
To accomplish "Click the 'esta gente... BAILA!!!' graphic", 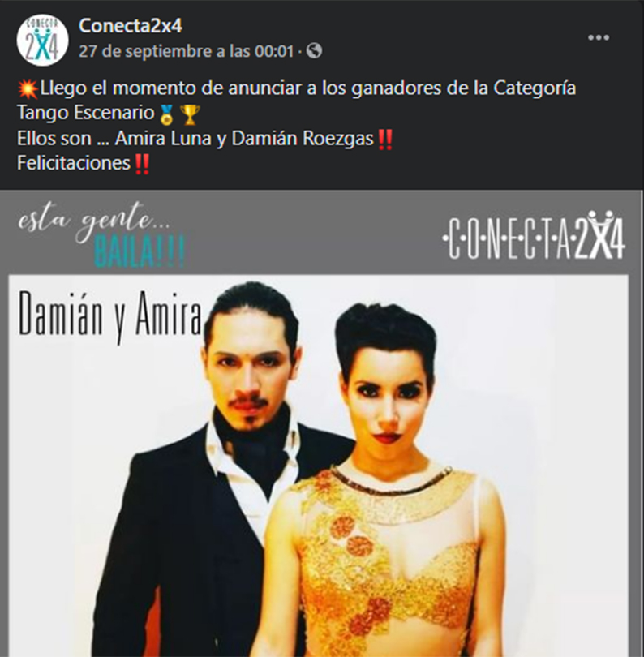I will click(x=101, y=236).
